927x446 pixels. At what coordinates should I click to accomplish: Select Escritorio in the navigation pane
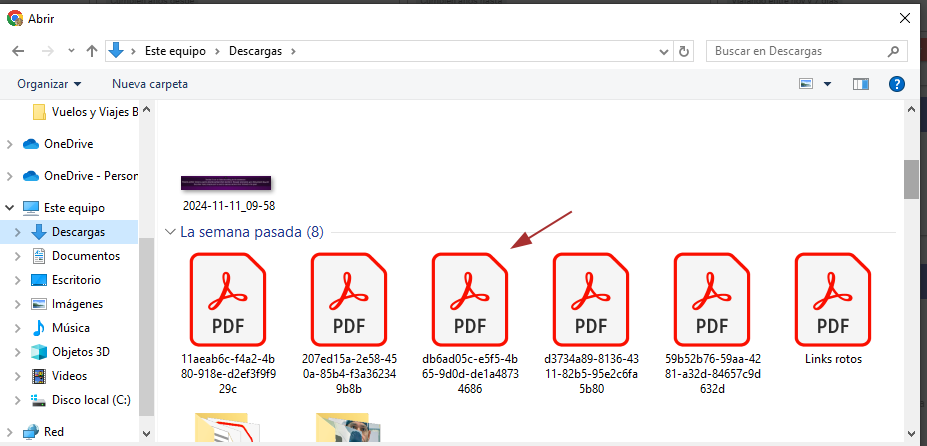click(76, 280)
